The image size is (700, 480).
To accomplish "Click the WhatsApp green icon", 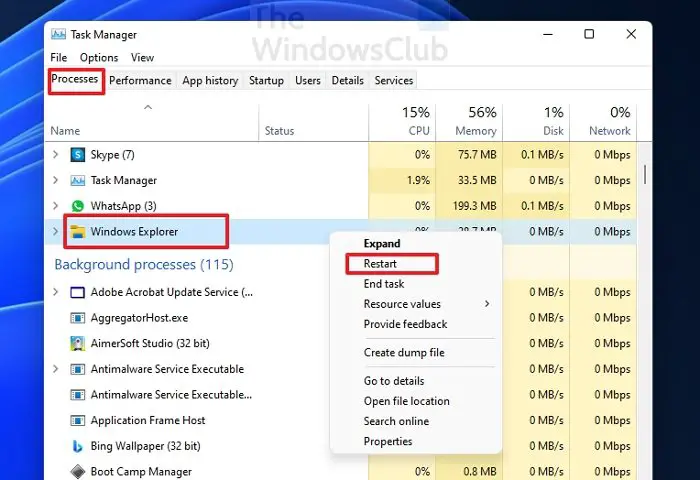I will [78, 206].
